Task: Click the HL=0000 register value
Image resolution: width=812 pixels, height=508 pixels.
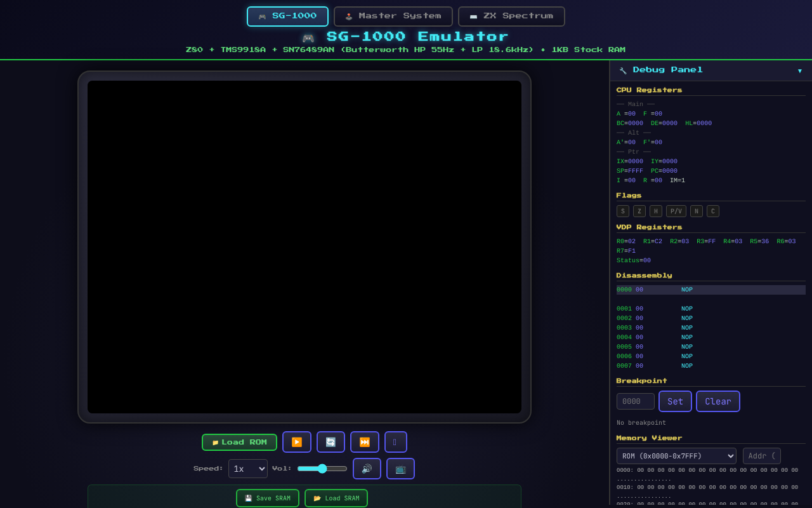Action: pos(698,123)
